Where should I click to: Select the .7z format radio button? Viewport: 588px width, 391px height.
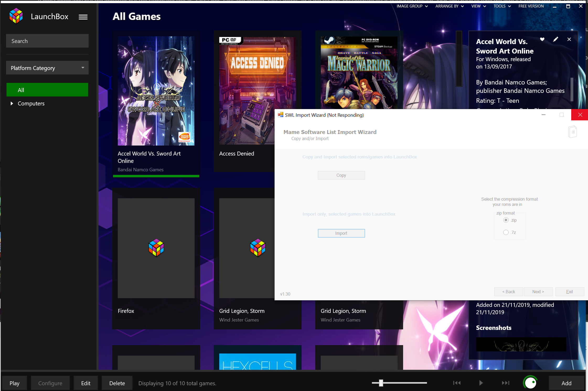pos(506,232)
